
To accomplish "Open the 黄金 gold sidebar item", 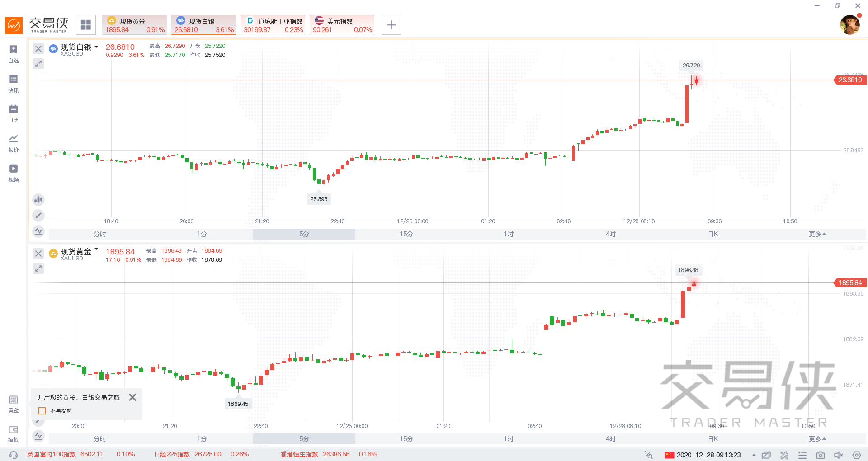I will click(x=14, y=404).
